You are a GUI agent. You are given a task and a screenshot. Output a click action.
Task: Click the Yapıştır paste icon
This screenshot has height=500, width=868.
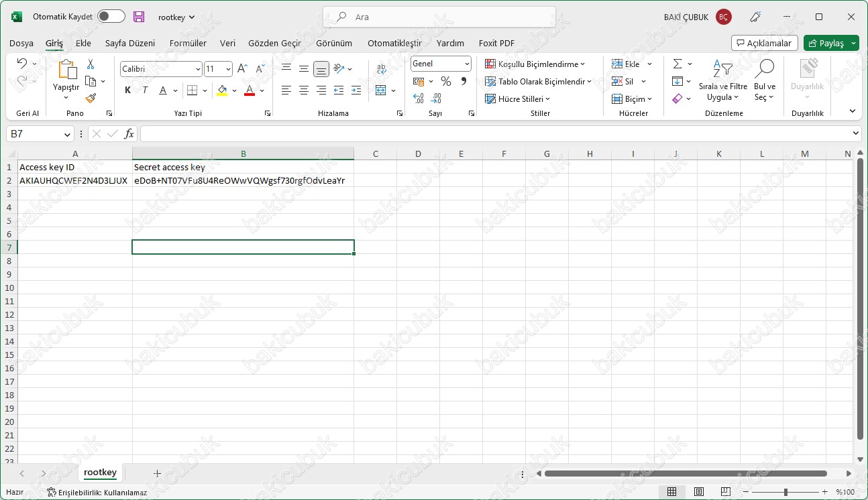click(66, 70)
